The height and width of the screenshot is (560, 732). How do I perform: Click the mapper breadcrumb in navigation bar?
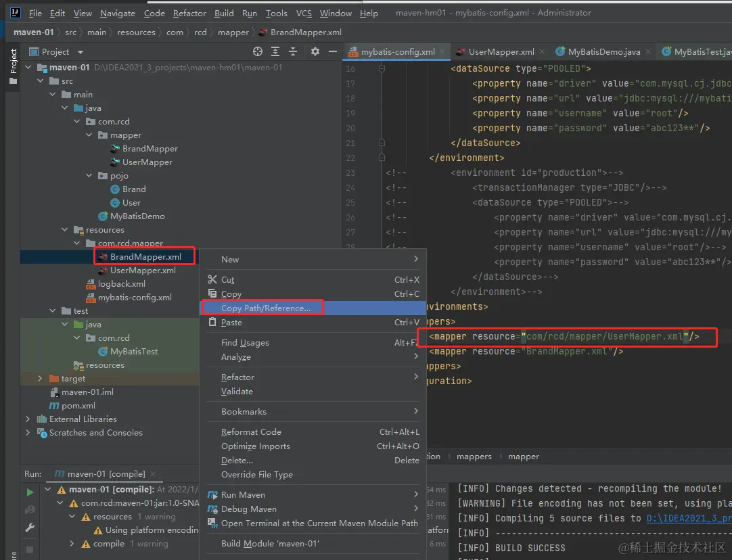[233, 32]
